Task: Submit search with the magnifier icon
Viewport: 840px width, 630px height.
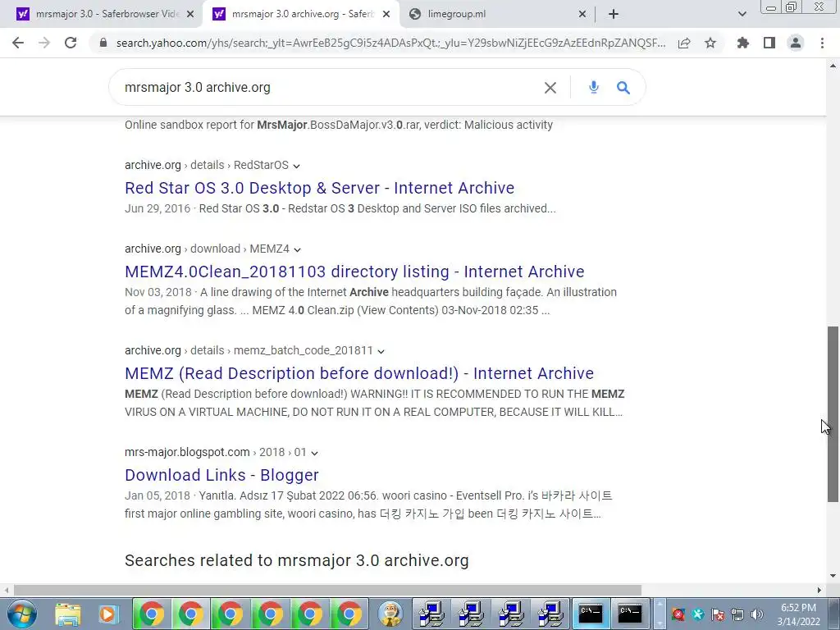Action: click(623, 87)
